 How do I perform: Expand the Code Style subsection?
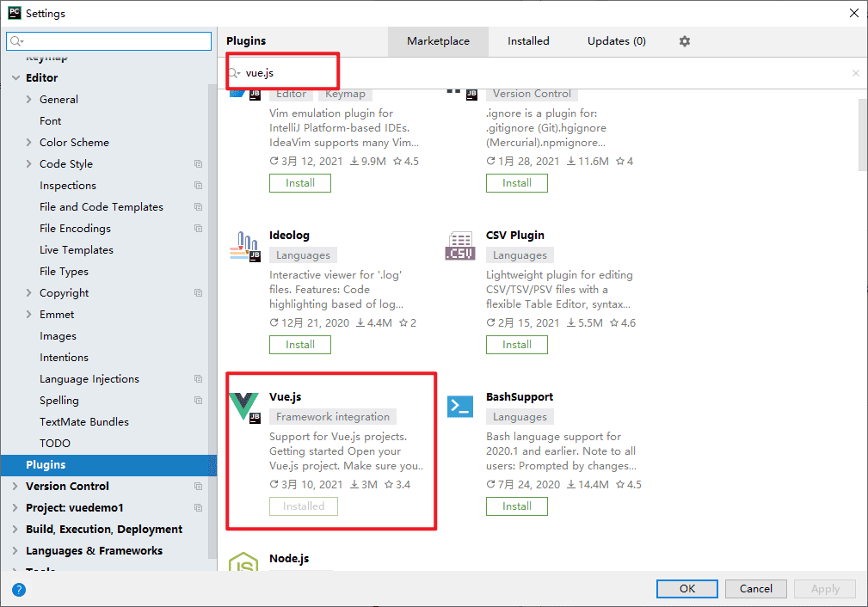click(28, 163)
